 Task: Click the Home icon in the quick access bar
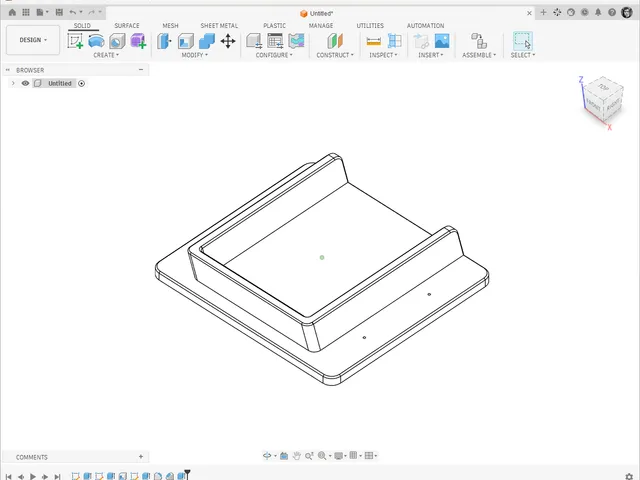tap(12, 13)
